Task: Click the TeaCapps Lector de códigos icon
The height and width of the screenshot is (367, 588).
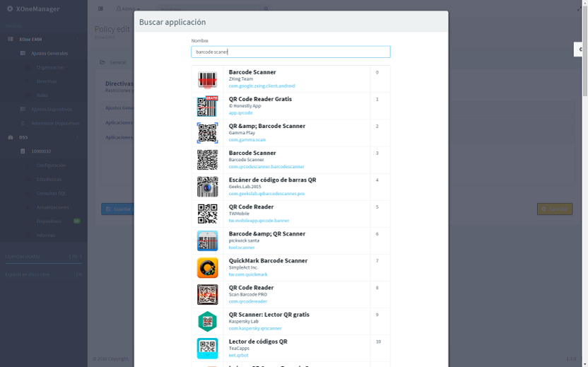Action: click(207, 349)
